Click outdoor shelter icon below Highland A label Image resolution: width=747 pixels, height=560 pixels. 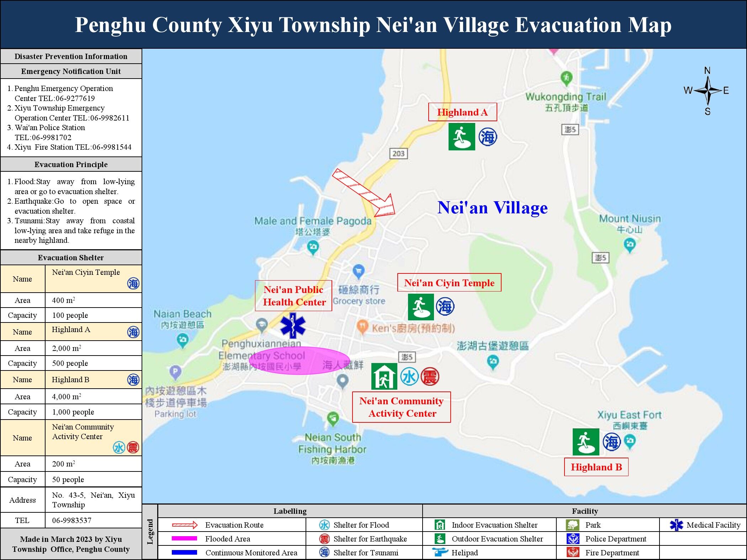click(461, 137)
